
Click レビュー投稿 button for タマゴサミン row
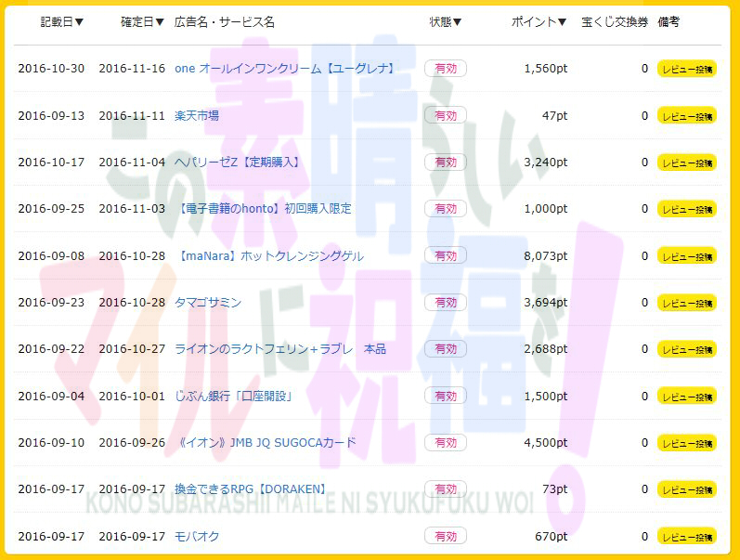(687, 303)
